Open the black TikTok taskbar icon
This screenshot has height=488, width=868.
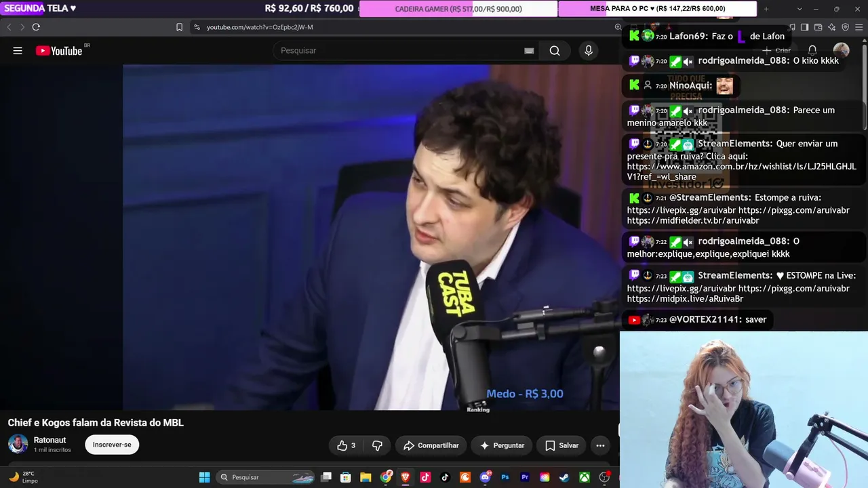coord(445,477)
